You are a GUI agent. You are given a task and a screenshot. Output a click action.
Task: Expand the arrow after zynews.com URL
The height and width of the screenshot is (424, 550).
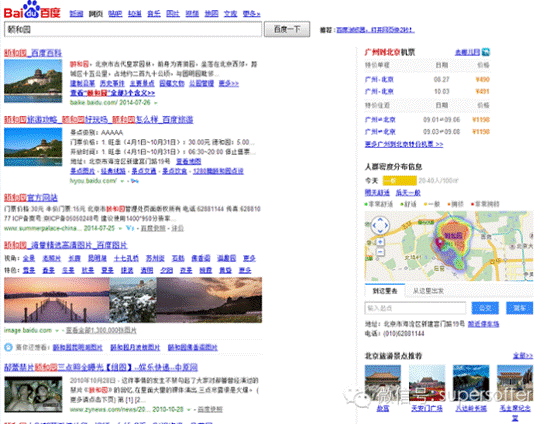(x=189, y=410)
